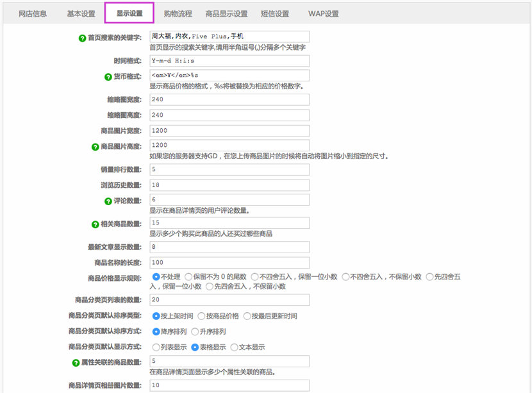Click help icon beside 属性关联的商品数量
Screen dimensions: 532x393
pyautogui.click(x=76, y=363)
